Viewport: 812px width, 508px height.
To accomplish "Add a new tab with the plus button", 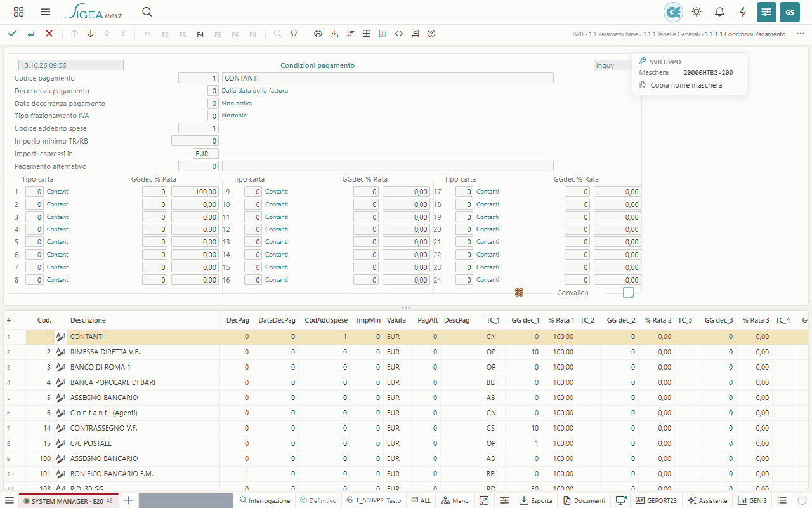I will [x=128, y=500].
